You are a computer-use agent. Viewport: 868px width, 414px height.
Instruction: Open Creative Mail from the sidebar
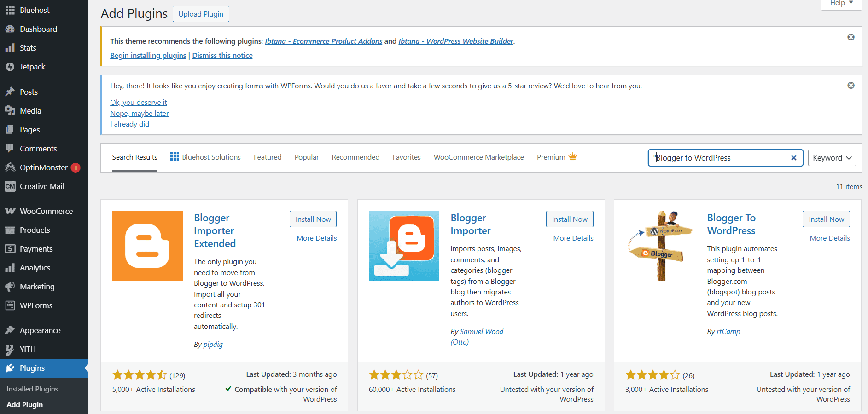[x=10, y=186]
